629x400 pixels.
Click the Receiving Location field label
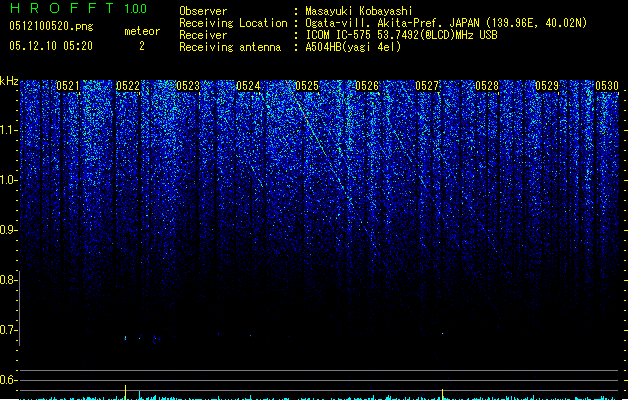[233, 23]
